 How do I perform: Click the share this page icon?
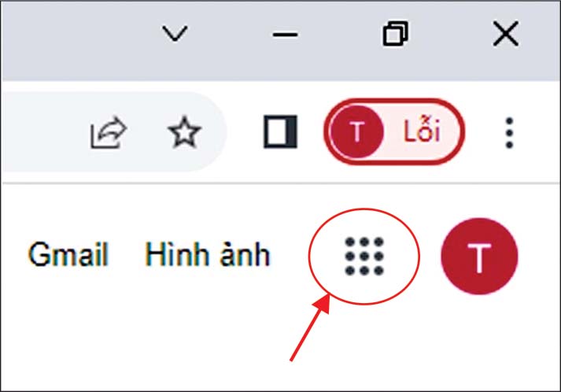109,132
